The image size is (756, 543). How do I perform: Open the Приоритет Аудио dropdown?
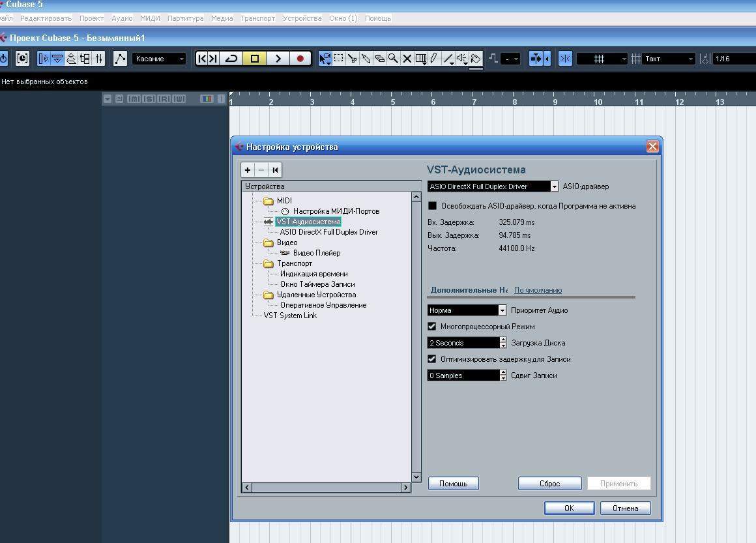(x=502, y=310)
